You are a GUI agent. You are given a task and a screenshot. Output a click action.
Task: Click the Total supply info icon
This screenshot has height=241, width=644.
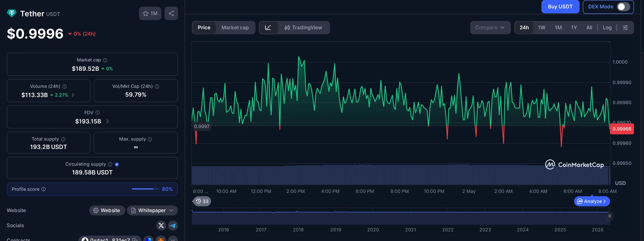(63, 139)
